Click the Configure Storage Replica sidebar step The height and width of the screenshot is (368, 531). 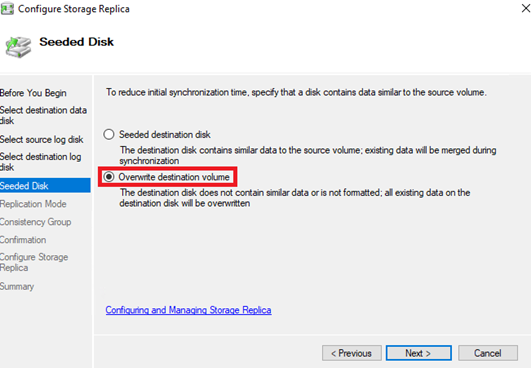coord(34,262)
